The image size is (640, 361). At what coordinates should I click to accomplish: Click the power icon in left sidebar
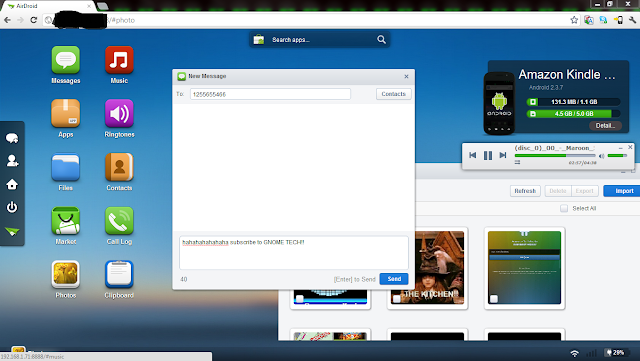coord(12,207)
